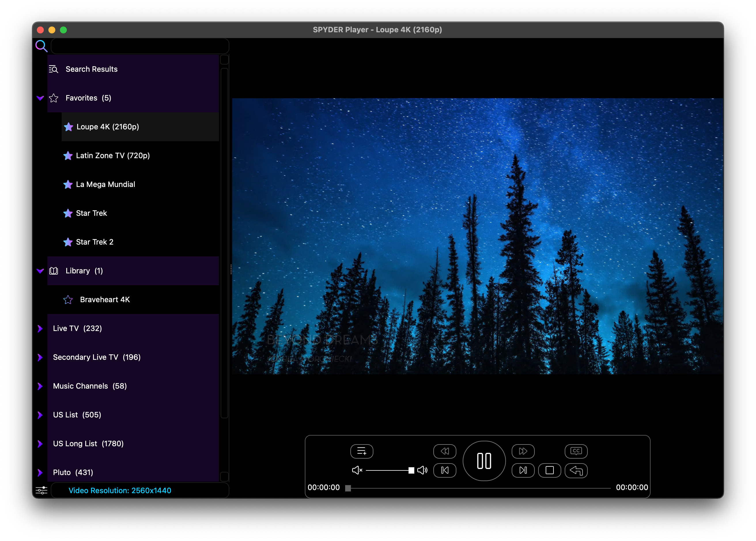756x541 pixels.
Task: Click the fast-forward button
Action: (523, 451)
